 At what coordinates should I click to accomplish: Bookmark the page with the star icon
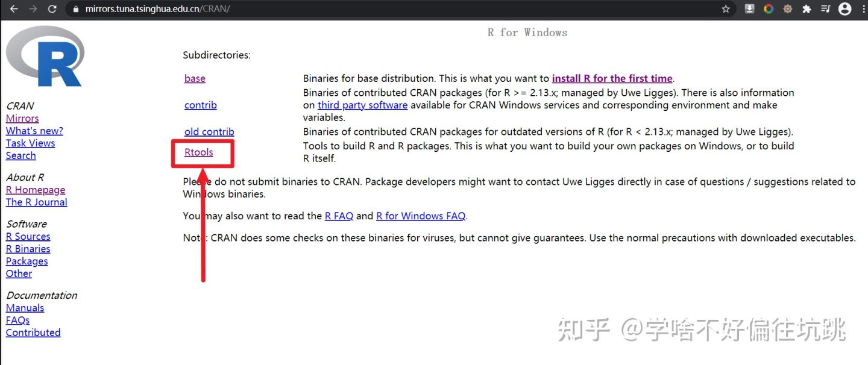point(726,9)
